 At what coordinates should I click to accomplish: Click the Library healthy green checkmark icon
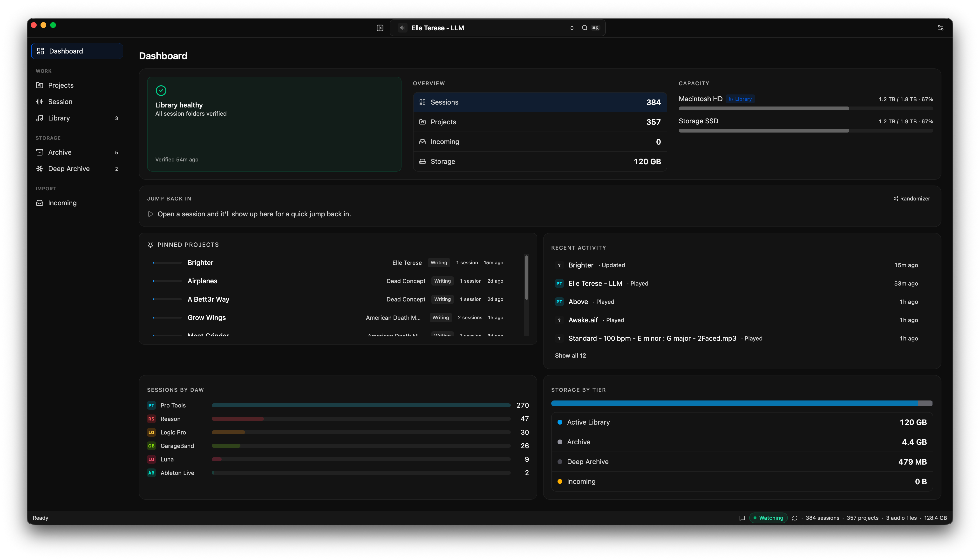tap(161, 90)
